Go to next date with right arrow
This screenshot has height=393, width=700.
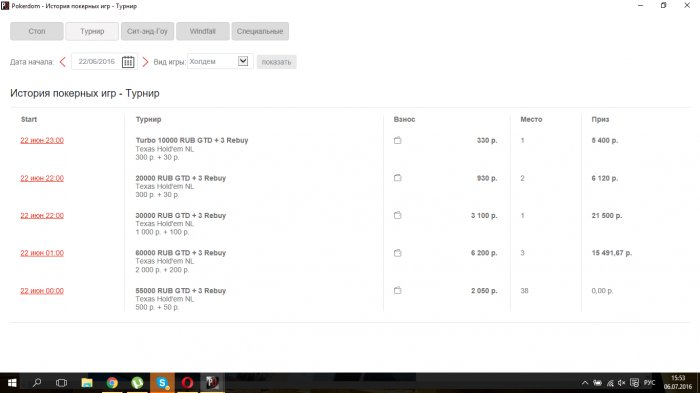(145, 62)
